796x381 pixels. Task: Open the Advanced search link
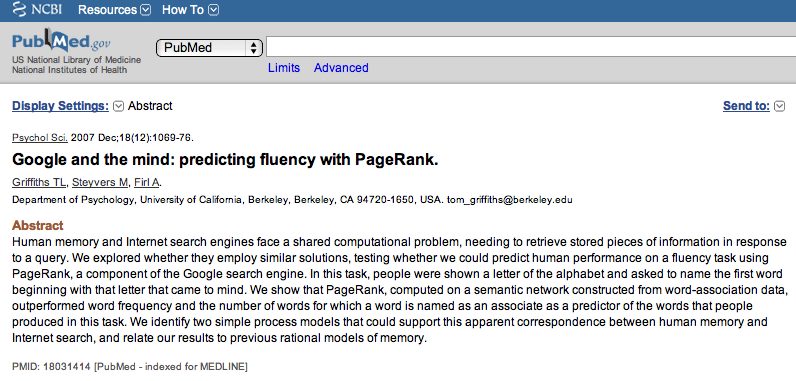(x=341, y=68)
